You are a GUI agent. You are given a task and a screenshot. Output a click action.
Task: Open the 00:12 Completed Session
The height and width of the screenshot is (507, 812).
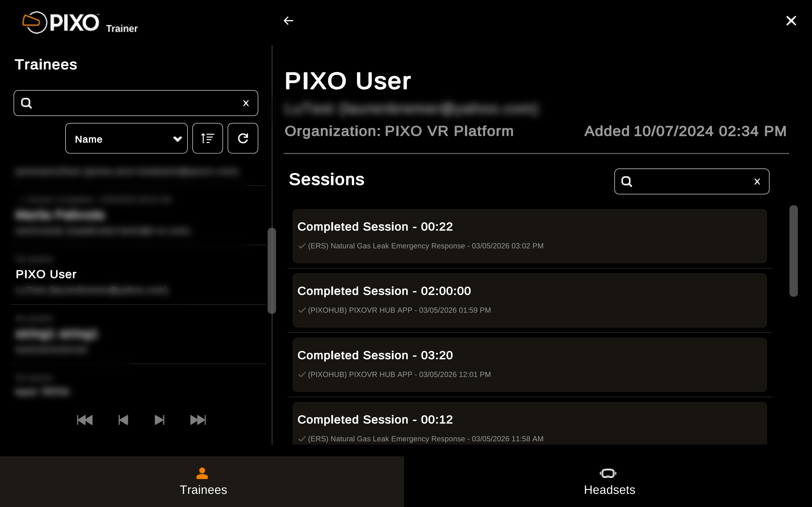(x=529, y=424)
